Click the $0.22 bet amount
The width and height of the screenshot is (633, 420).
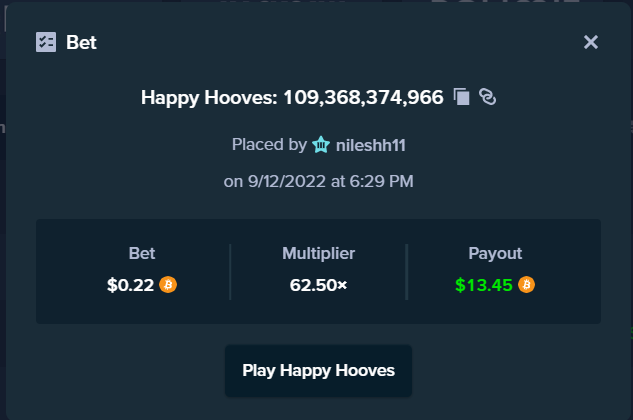(130, 285)
